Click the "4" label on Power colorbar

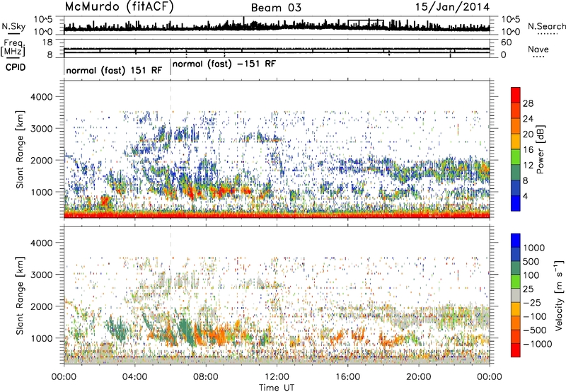point(525,197)
